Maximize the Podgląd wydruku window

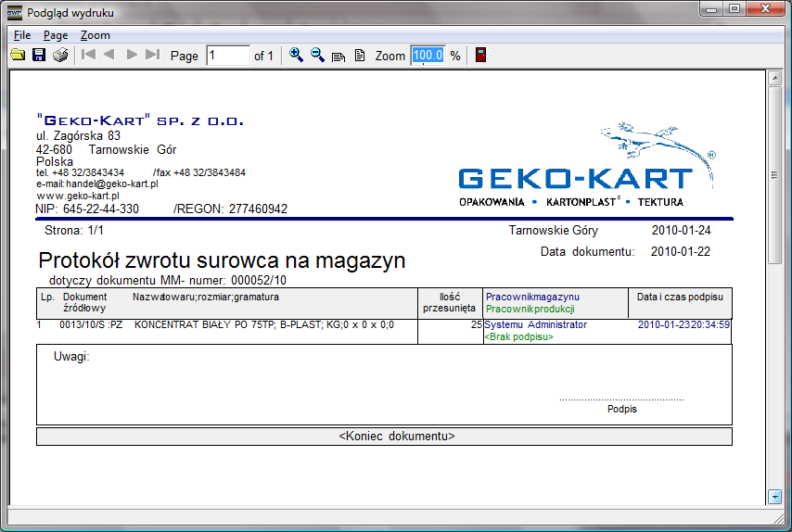(x=735, y=9)
